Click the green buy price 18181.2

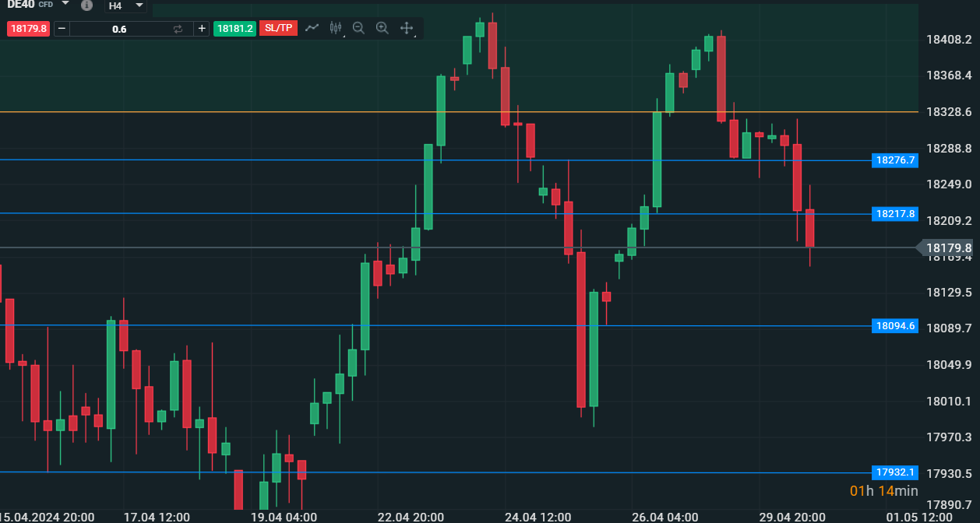(x=234, y=29)
